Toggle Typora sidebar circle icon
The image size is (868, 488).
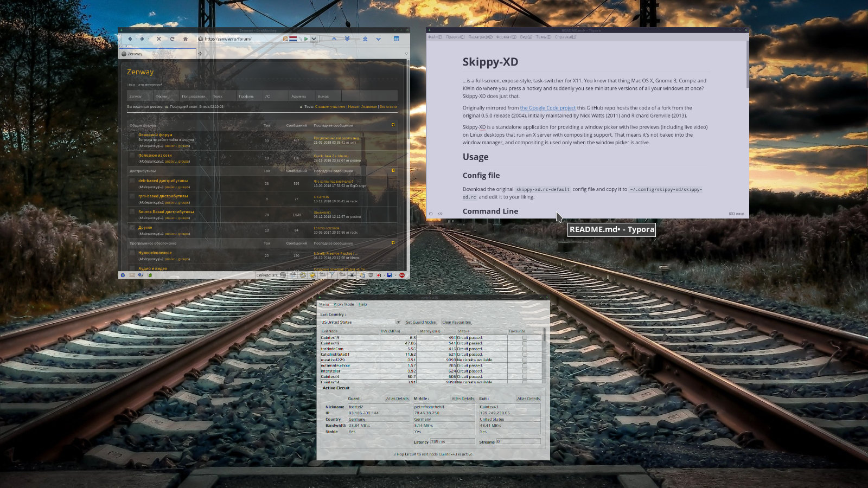431,214
